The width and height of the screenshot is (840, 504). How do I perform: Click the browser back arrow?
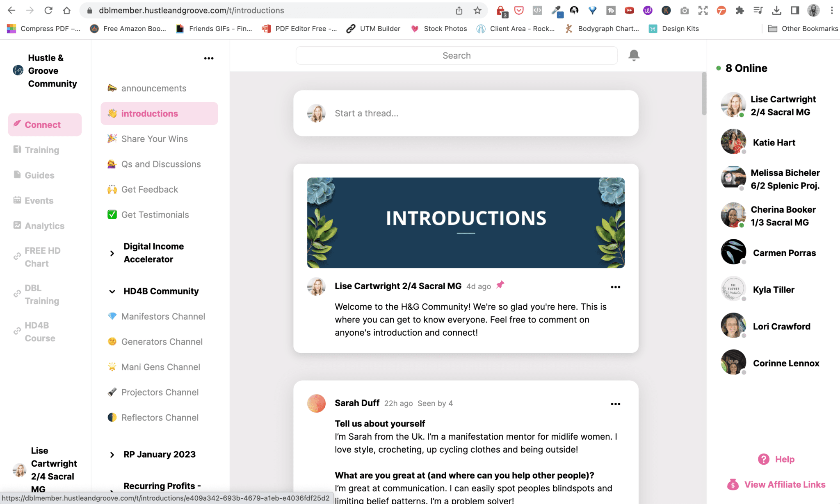coord(11,10)
